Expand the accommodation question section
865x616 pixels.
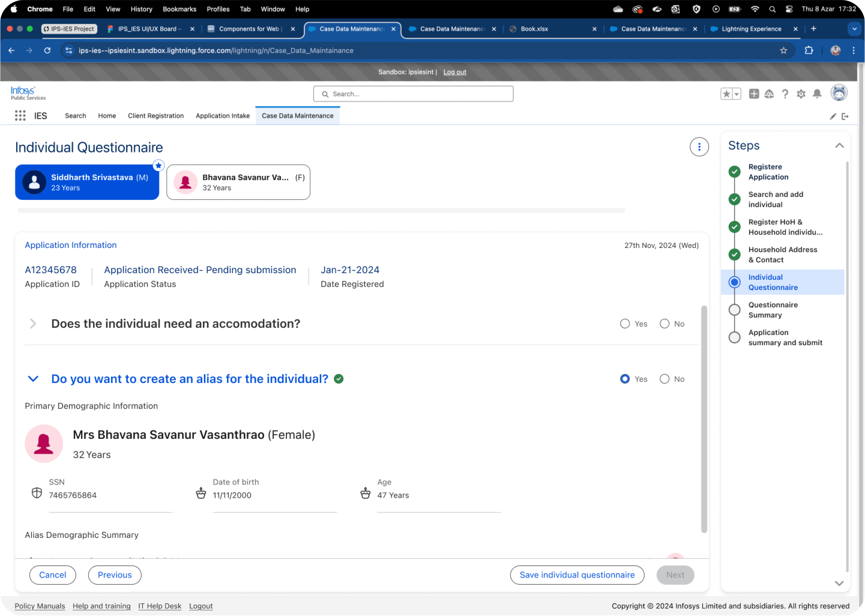pyautogui.click(x=33, y=324)
